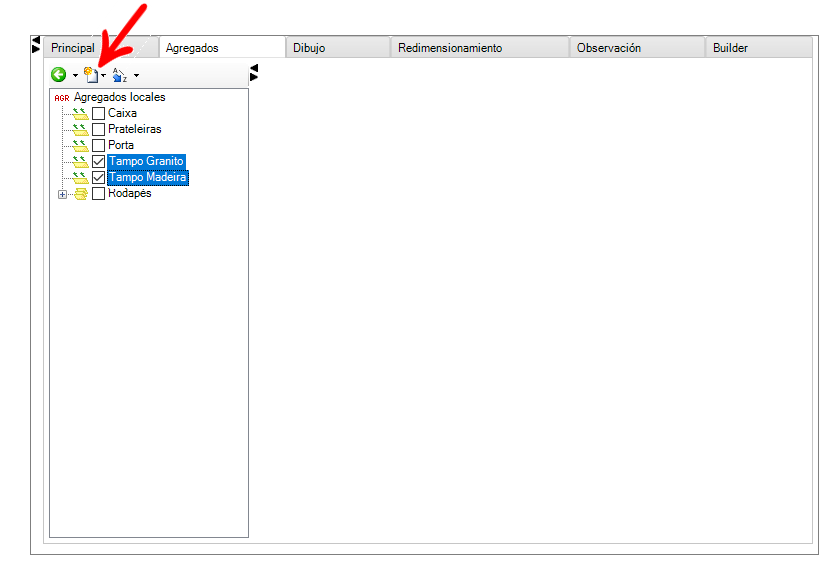
Task: Check the Prateleiras checkbox
Action: click(x=98, y=129)
